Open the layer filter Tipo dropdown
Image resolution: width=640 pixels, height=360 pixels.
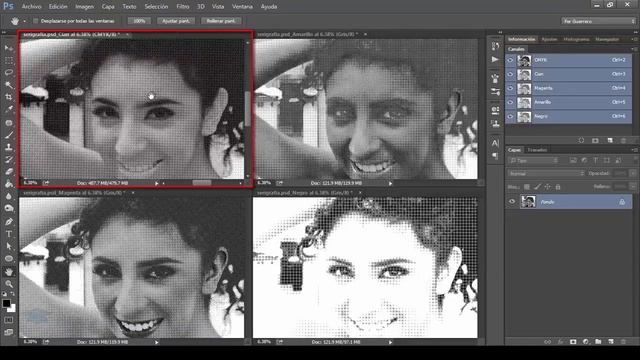pos(534,161)
